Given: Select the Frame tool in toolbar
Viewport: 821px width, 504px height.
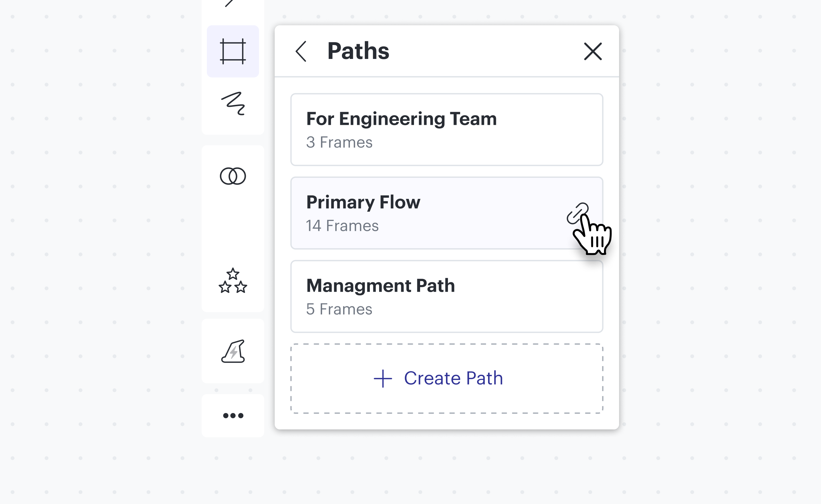Looking at the screenshot, I should [x=233, y=51].
